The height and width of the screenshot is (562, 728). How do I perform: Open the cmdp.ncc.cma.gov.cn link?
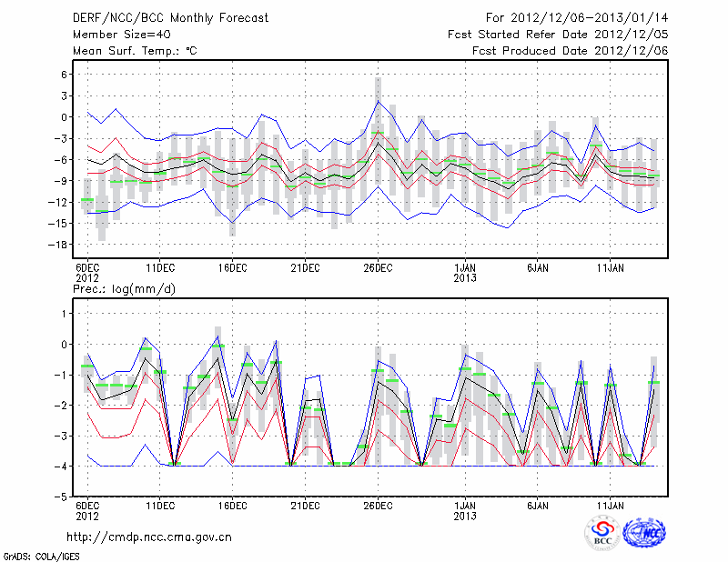[x=149, y=537]
